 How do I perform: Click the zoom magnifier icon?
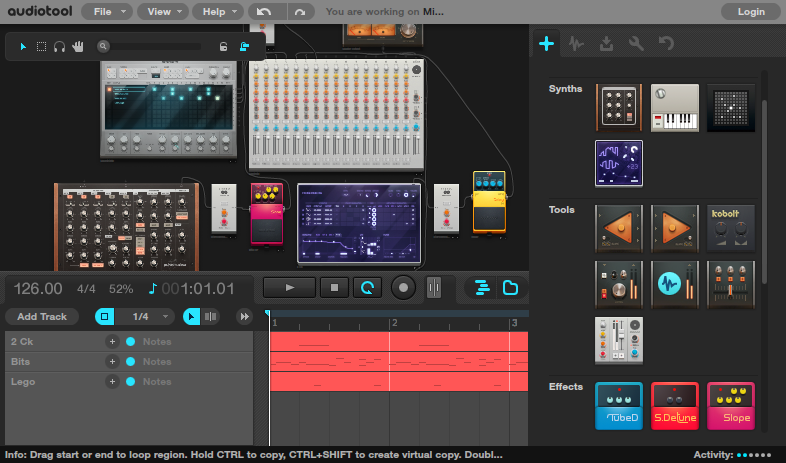pos(103,46)
